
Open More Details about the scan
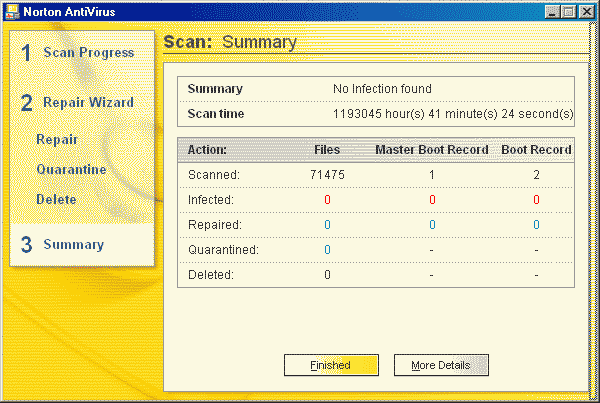click(441, 365)
